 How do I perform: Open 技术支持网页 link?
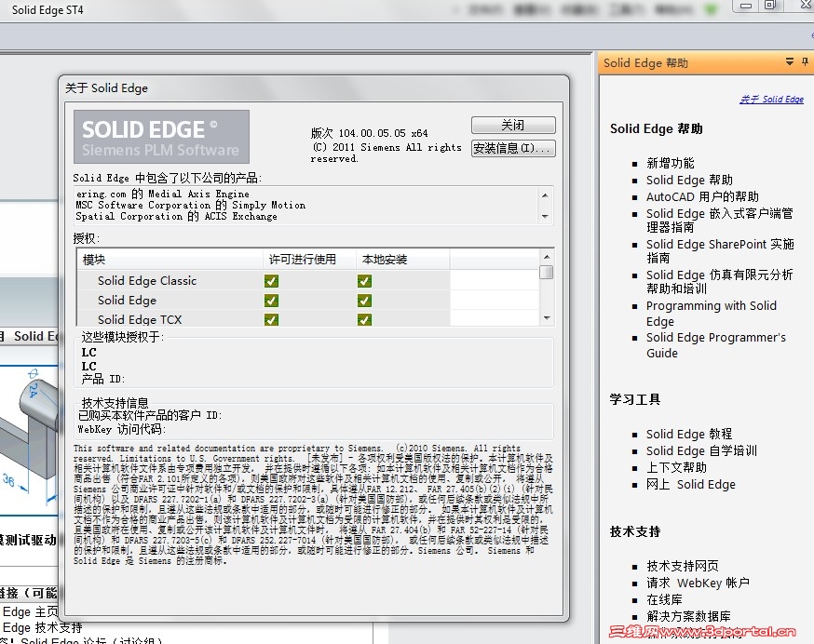coord(682,566)
